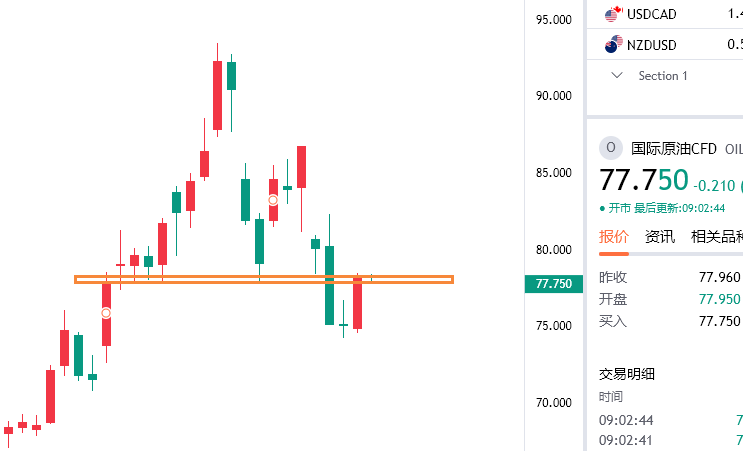Click the 90.000 price scale label
The image size is (743, 451).
pyautogui.click(x=553, y=96)
